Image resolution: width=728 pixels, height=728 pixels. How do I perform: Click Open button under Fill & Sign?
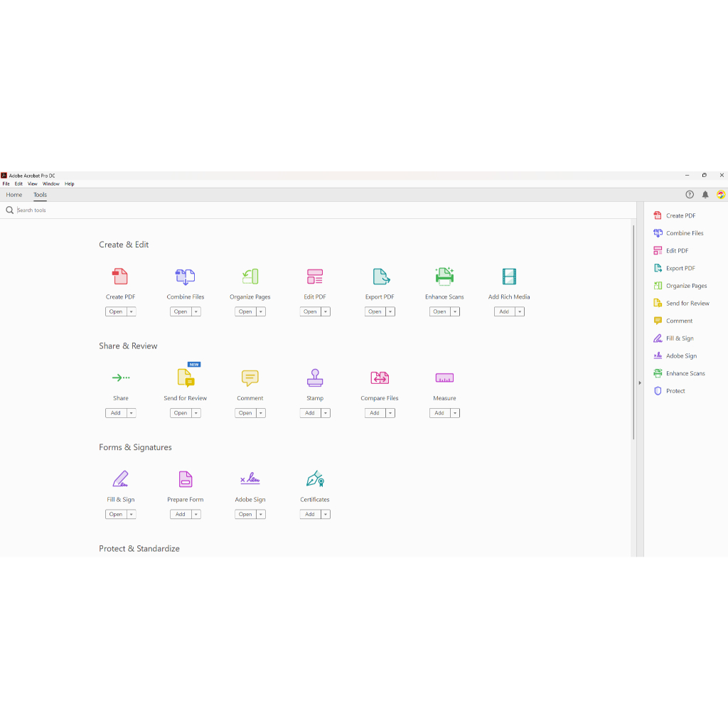pyautogui.click(x=116, y=514)
